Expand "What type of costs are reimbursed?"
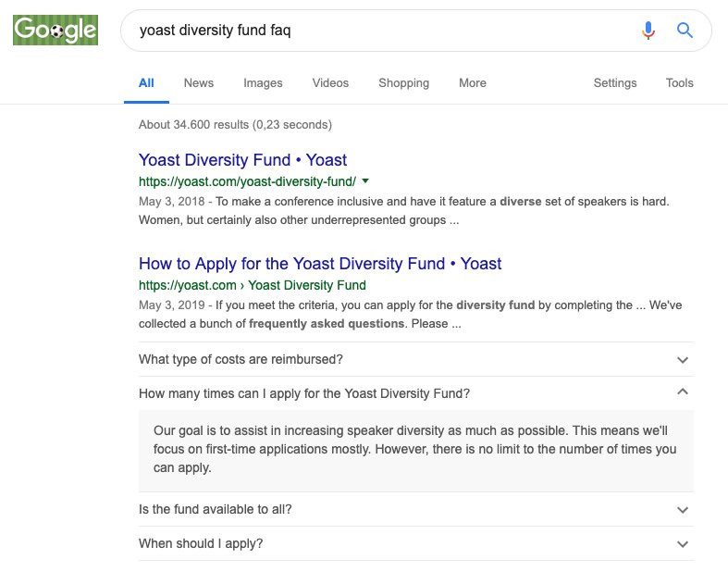The image size is (728, 584). click(x=683, y=359)
